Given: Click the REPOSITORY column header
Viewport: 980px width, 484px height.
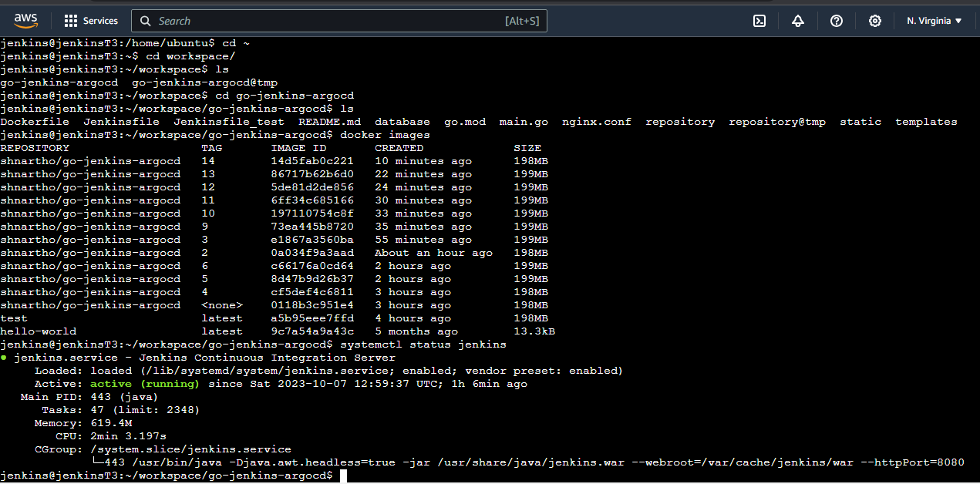Looking at the screenshot, I should click(35, 148).
